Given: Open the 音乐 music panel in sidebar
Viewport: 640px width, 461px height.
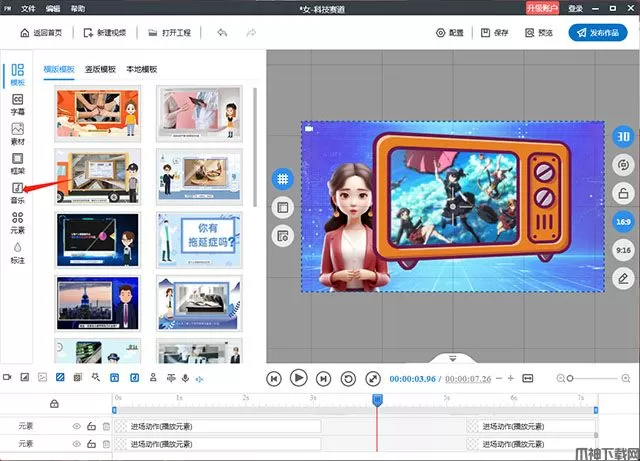Looking at the screenshot, I should coord(17,193).
